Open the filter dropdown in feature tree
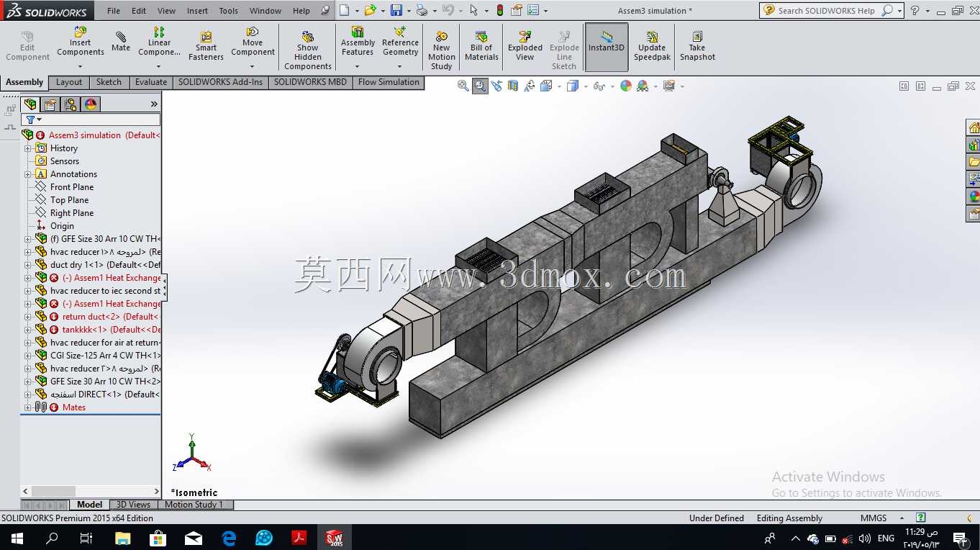This screenshot has height=550, width=980. pos(39,120)
